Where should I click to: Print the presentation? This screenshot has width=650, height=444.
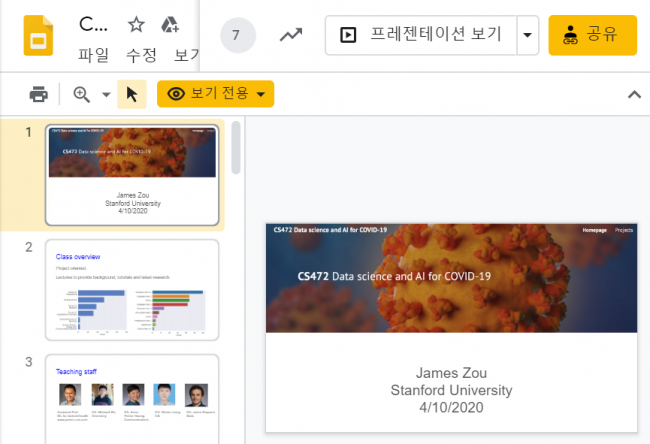pyautogui.click(x=39, y=94)
